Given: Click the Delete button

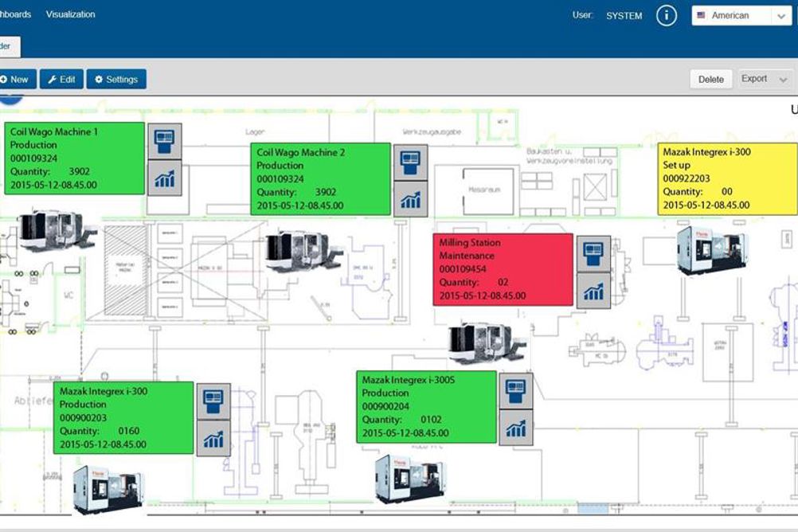Looking at the screenshot, I should 711,79.
